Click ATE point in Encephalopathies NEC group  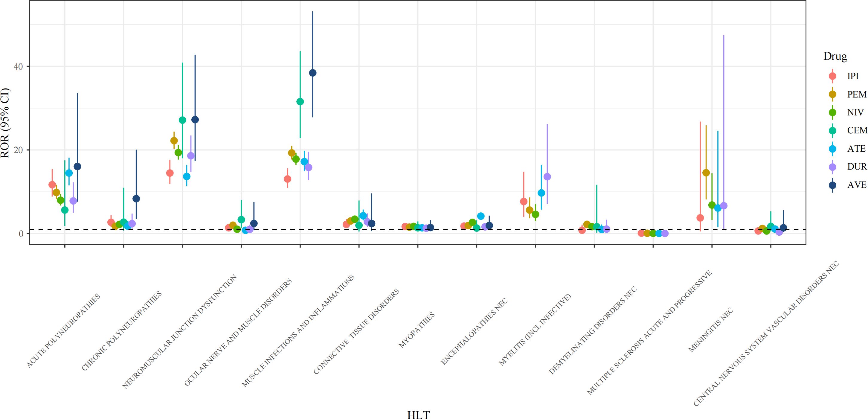click(481, 216)
